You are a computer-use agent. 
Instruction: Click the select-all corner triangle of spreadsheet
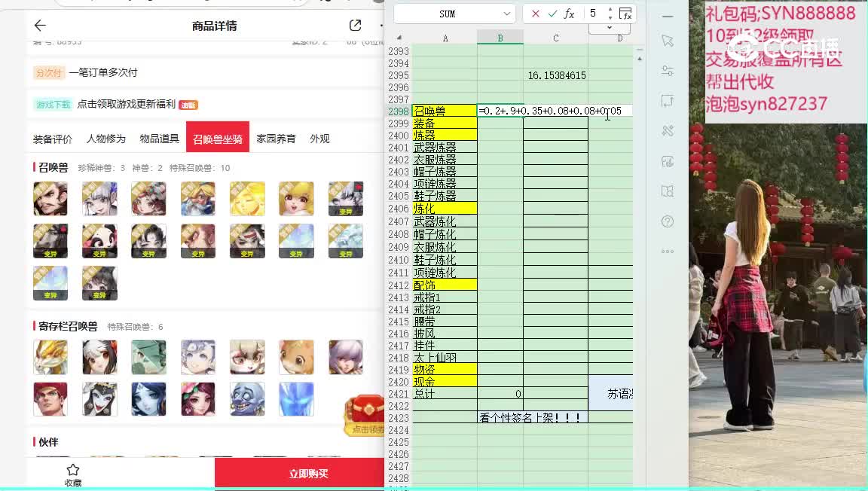(399, 38)
